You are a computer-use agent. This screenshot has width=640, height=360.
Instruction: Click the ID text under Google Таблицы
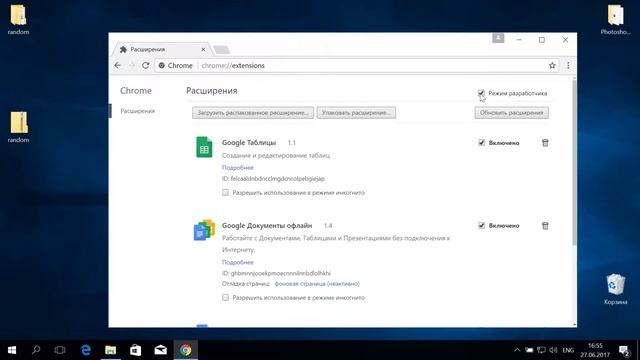pos(273,179)
